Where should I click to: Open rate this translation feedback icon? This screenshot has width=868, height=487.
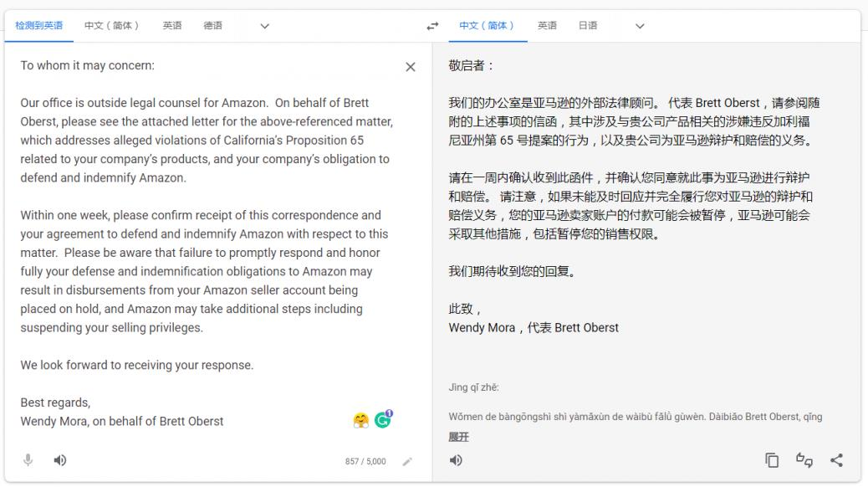(804, 460)
